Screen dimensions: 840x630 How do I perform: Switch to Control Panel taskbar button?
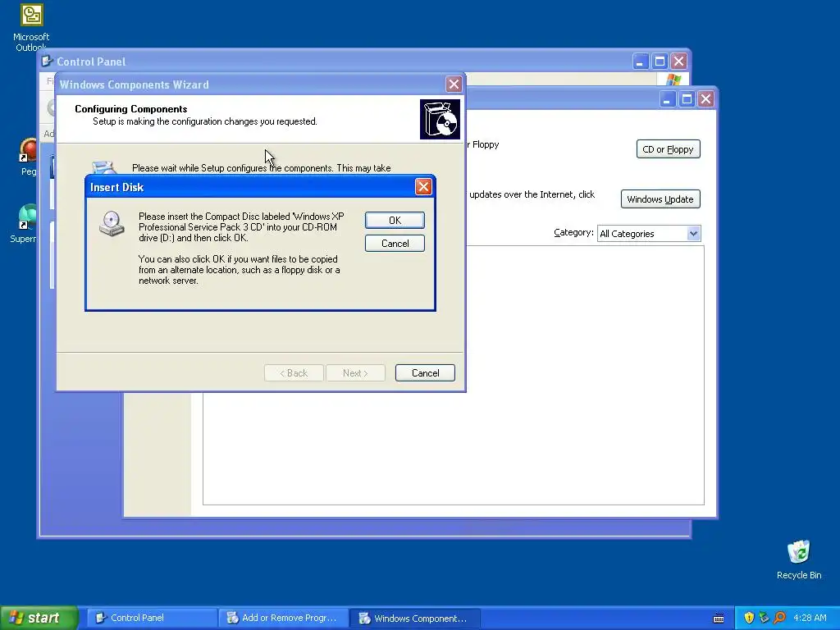tap(151, 618)
